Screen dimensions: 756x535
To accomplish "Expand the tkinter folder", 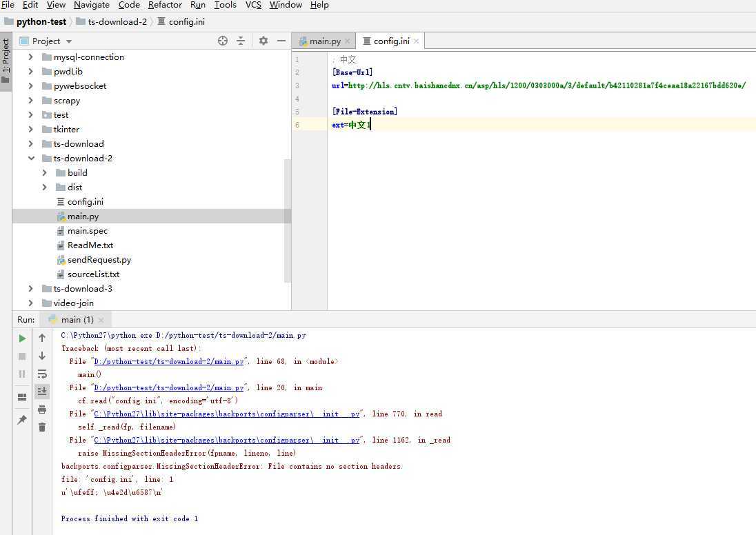I will tap(31, 129).
